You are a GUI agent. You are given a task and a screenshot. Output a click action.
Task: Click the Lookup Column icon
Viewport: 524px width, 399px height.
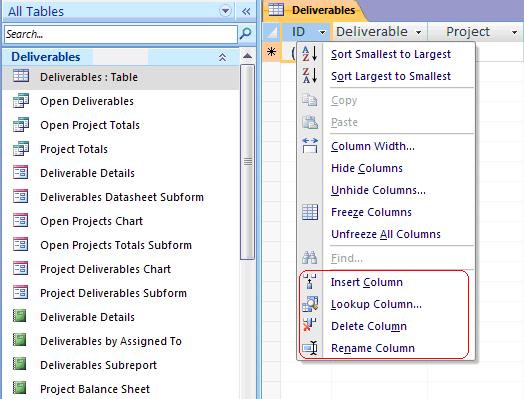(x=310, y=304)
